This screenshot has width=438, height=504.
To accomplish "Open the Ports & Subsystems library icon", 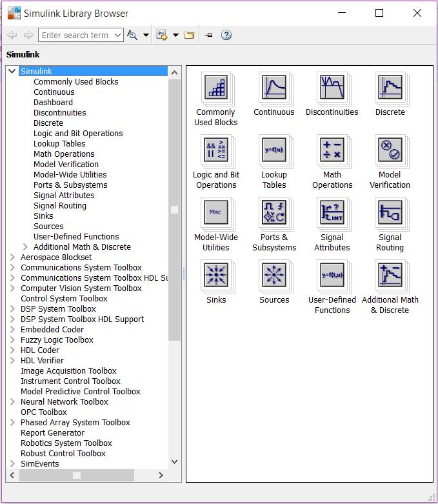I will click(274, 213).
